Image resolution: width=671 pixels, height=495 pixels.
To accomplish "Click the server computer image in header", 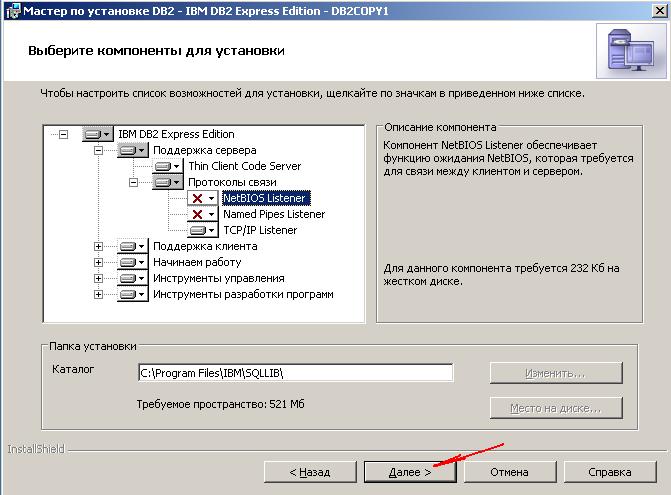I will click(x=631, y=50).
